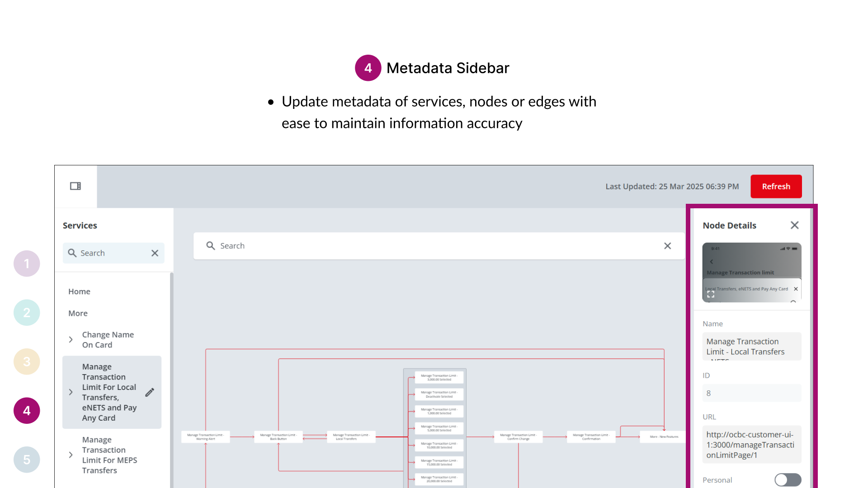Click the pencil edit icon for selected service
Screen dimensions: 868x488
150,392
